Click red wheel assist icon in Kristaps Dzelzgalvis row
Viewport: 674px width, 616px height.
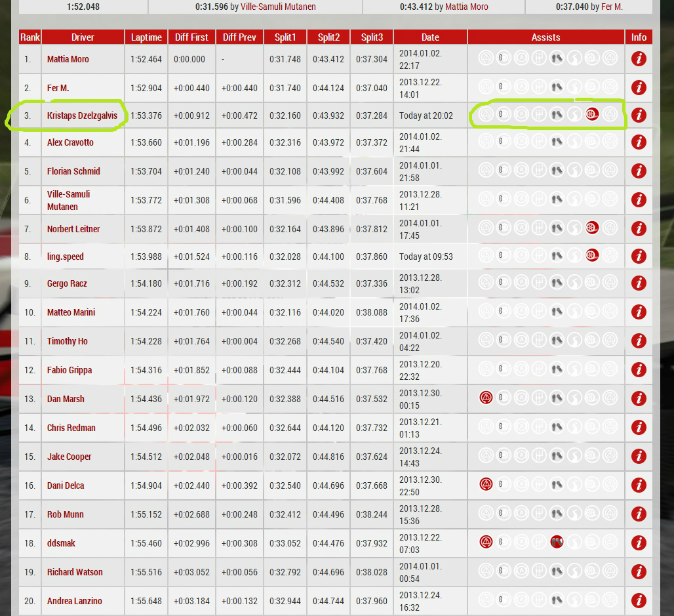[592, 114]
